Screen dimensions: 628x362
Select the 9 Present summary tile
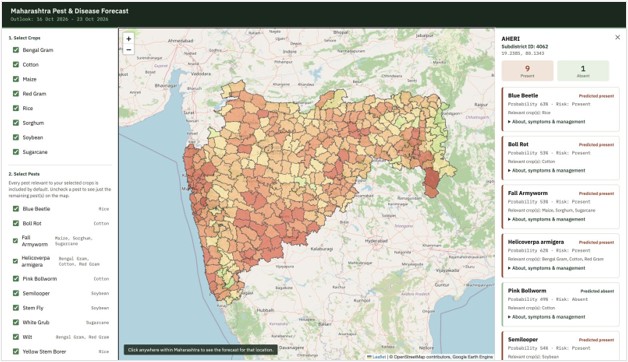(527, 71)
